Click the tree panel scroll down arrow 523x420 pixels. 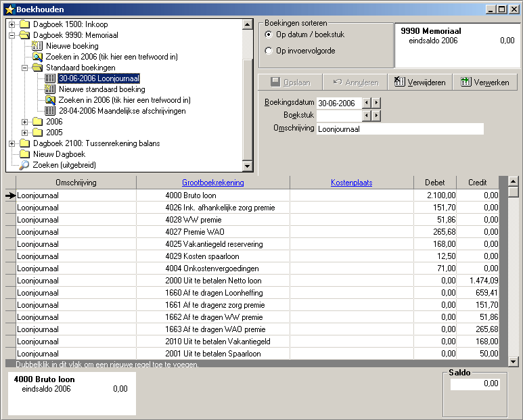(248, 166)
